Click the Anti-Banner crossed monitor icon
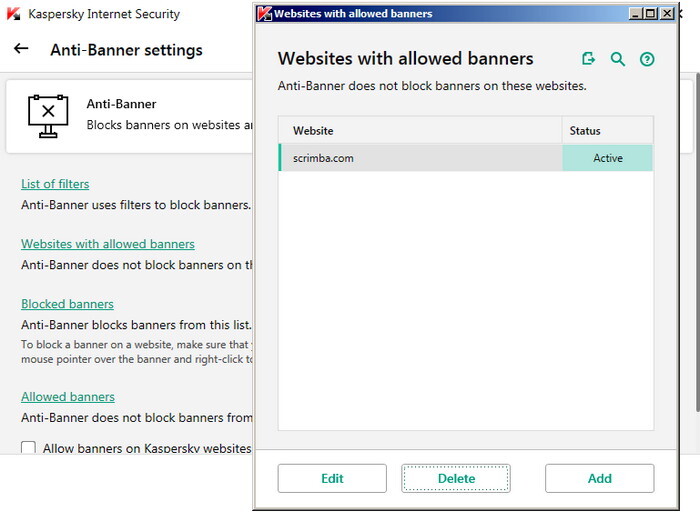 click(48, 116)
